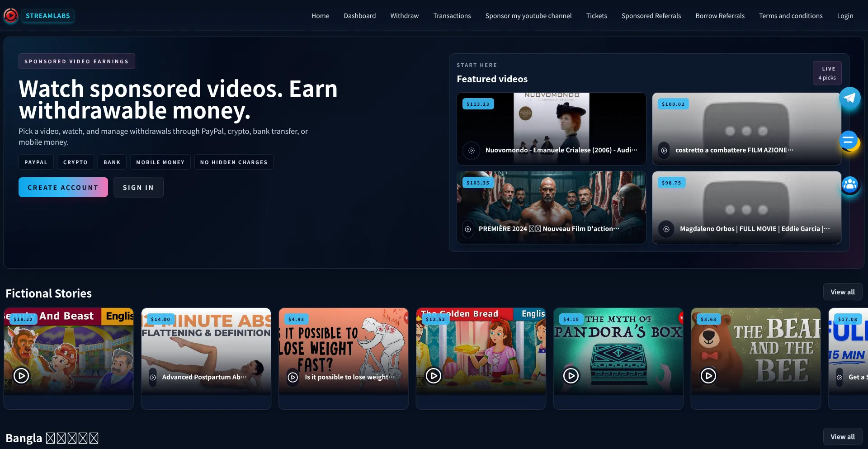Image resolution: width=868 pixels, height=449 pixels.
Task: Open the floating Telegram chat icon
Action: tap(849, 98)
